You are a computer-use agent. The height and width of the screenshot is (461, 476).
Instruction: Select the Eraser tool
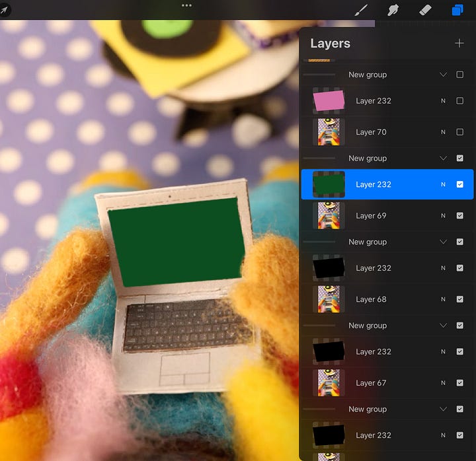(x=425, y=10)
